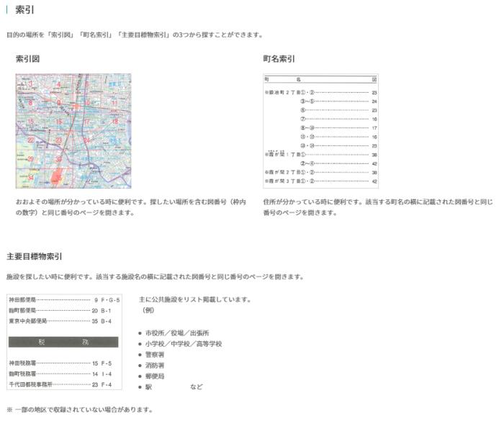The image size is (504, 421).
Task: Click the 索引 page heading
Action: pos(24,9)
